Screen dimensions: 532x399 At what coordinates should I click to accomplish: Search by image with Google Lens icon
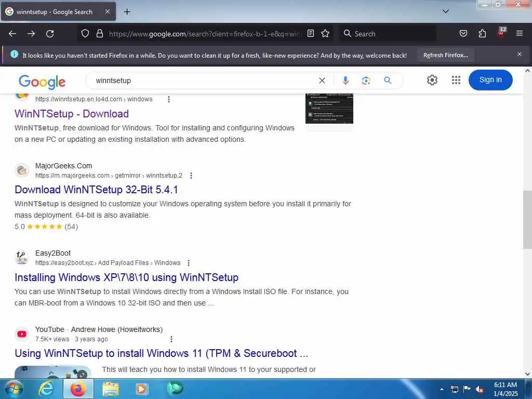366,81
